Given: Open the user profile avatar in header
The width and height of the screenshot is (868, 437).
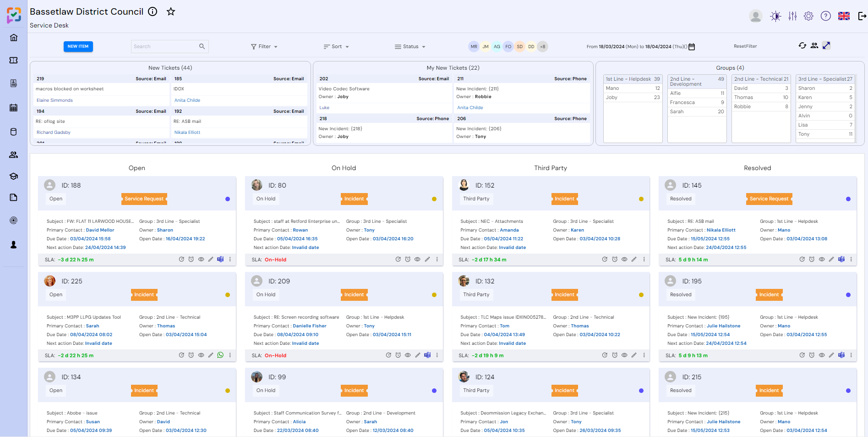Looking at the screenshot, I should tap(756, 17).
